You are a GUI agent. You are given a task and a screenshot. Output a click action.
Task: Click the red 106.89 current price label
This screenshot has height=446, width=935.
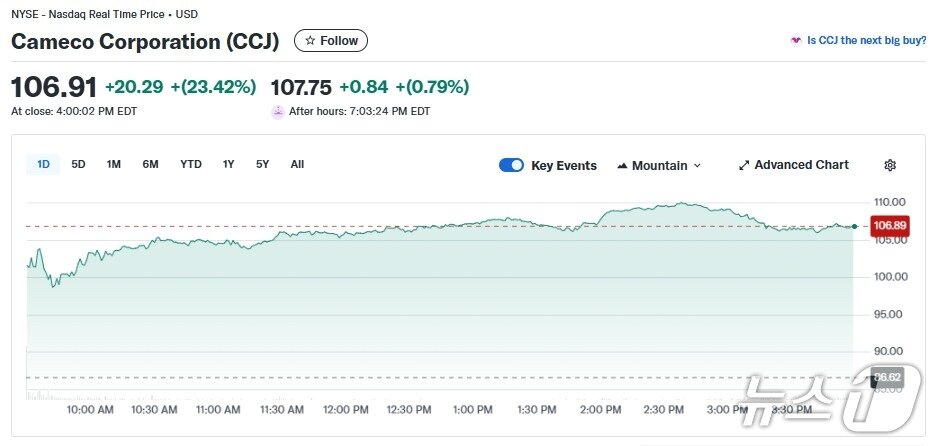point(889,226)
